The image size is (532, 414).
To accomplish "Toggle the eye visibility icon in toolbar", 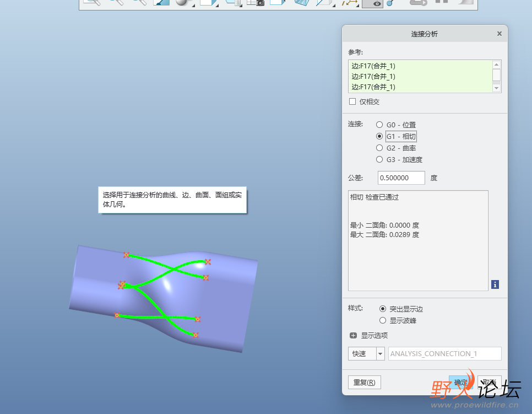I will coord(377,3).
